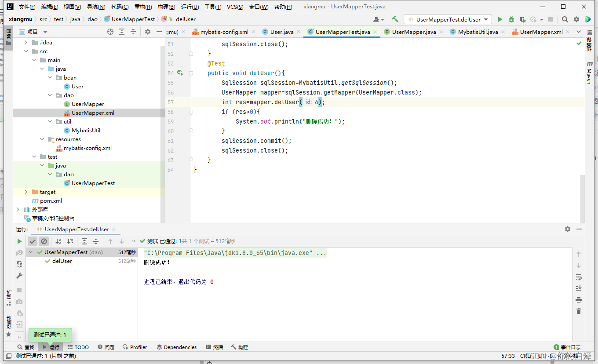Toggle fold marker at line 58
This screenshot has width=598, height=364.
tap(191, 112)
